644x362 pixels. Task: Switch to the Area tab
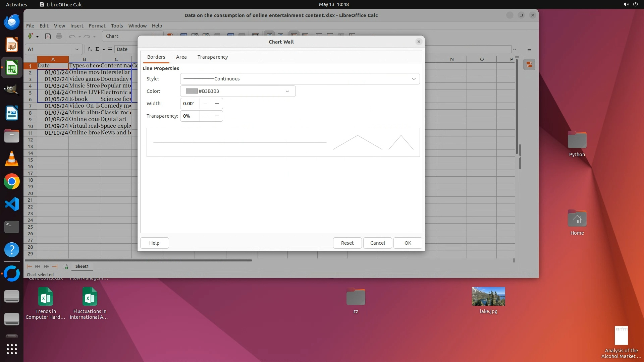pyautogui.click(x=181, y=57)
